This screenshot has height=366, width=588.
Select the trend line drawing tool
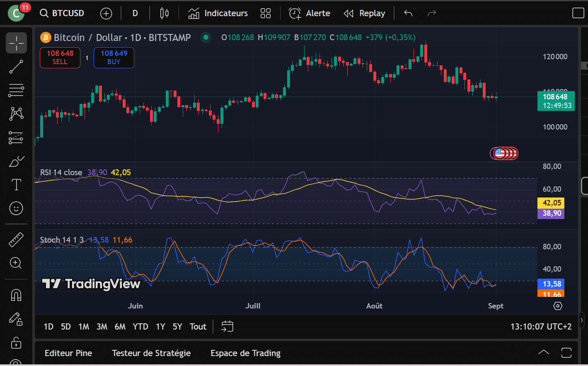click(16, 67)
